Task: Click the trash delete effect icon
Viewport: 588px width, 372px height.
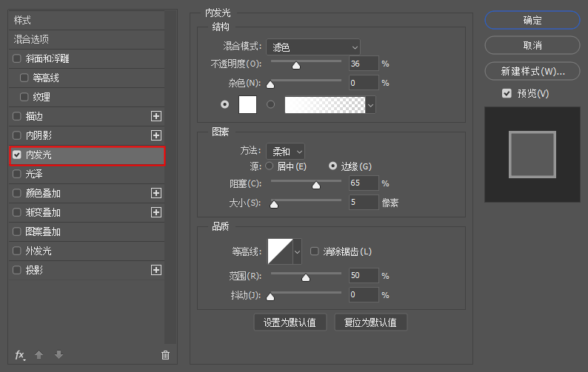Action: point(165,355)
